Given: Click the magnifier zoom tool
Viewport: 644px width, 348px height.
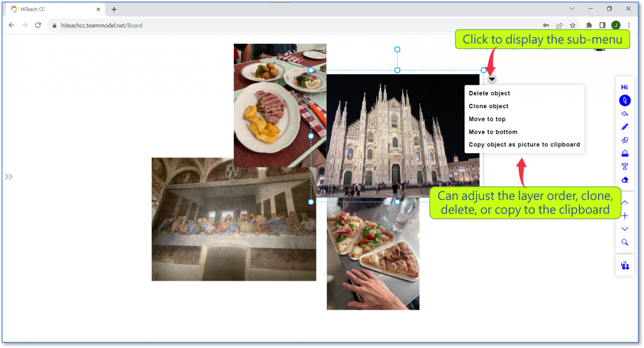Looking at the screenshot, I should tap(625, 242).
